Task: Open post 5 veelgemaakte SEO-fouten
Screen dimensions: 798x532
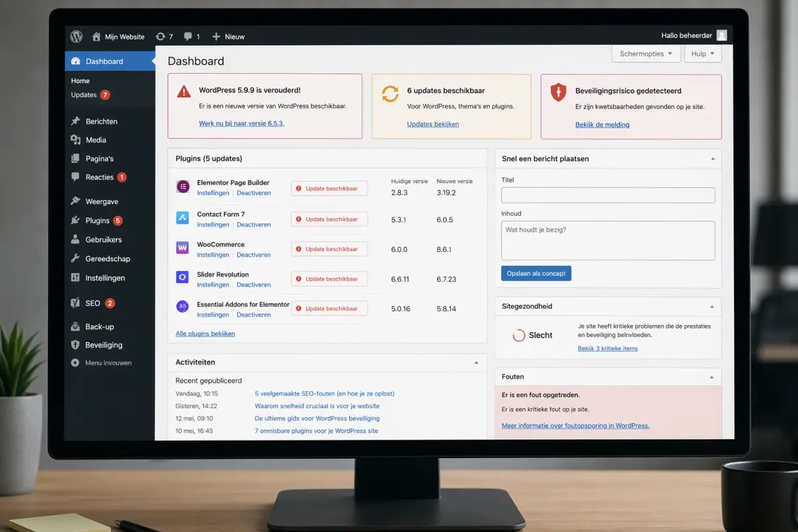Action: click(x=325, y=393)
